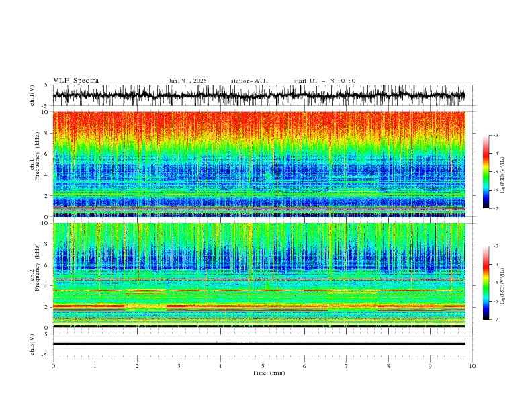Click the ch.1 frequency tick label 10
This screenshot has width=532, height=411.
[46, 112]
